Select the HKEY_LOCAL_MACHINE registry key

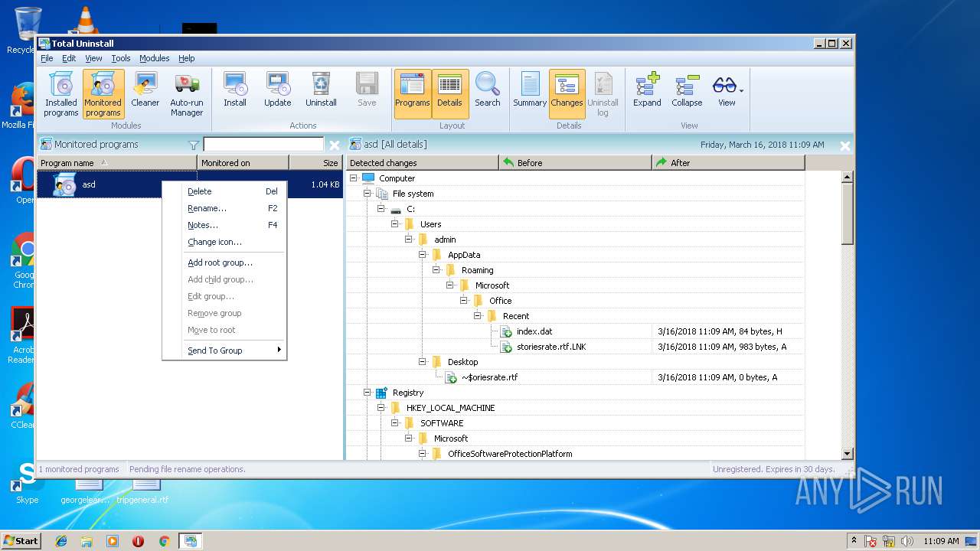450,408
